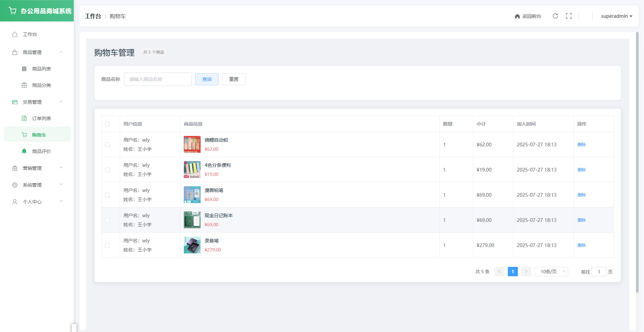
Task: Open the superadmin user dropdown
Action: click(616, 16)
